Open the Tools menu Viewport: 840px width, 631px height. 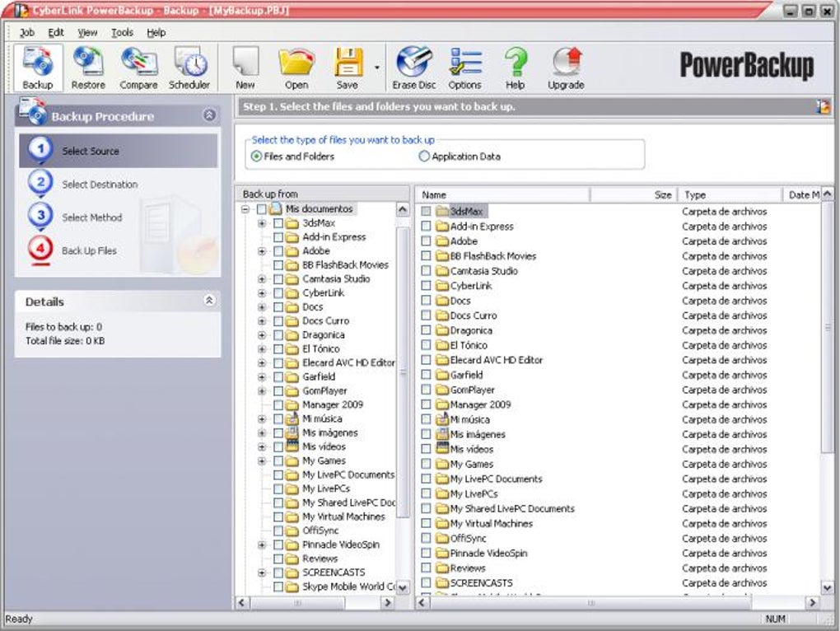(x=122, y=33)
